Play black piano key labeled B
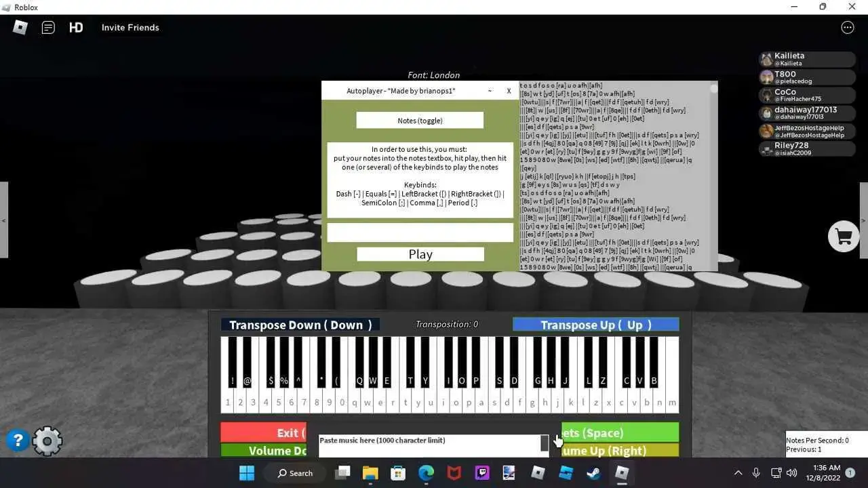 coord(654,362)
